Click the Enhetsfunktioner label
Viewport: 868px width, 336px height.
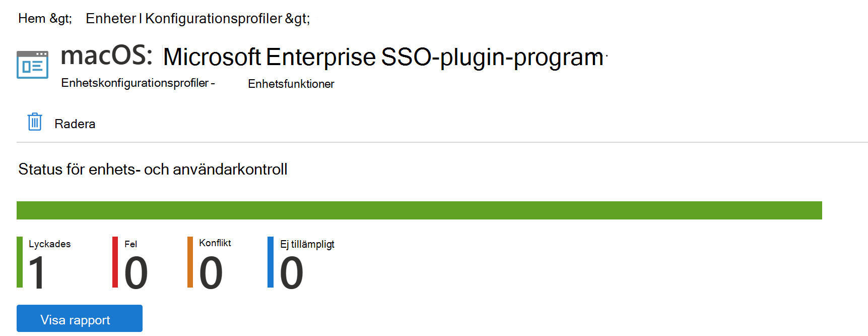click(x=291, y=84)
